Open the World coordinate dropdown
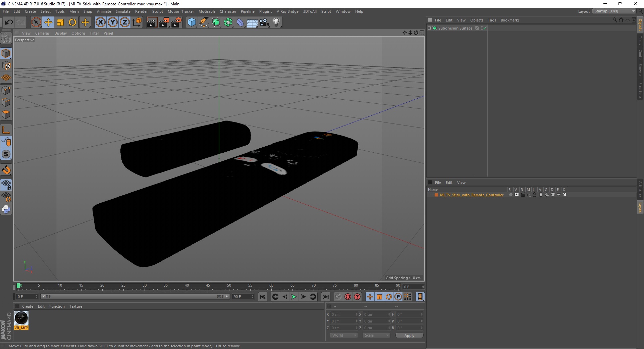This screenshot has width=644, height=349. click(344, 335)
